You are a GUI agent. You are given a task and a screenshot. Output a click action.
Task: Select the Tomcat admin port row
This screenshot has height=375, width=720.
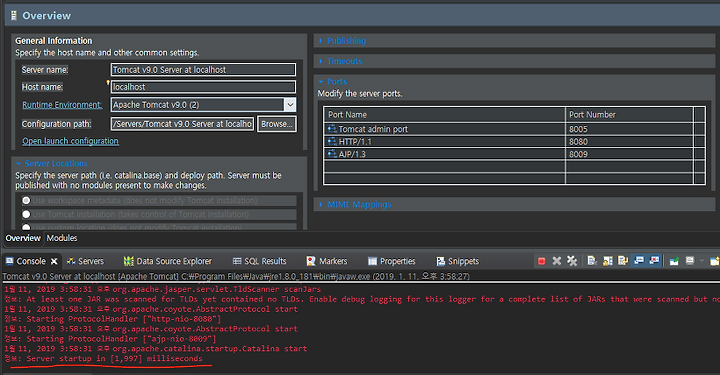click(514, 129)
